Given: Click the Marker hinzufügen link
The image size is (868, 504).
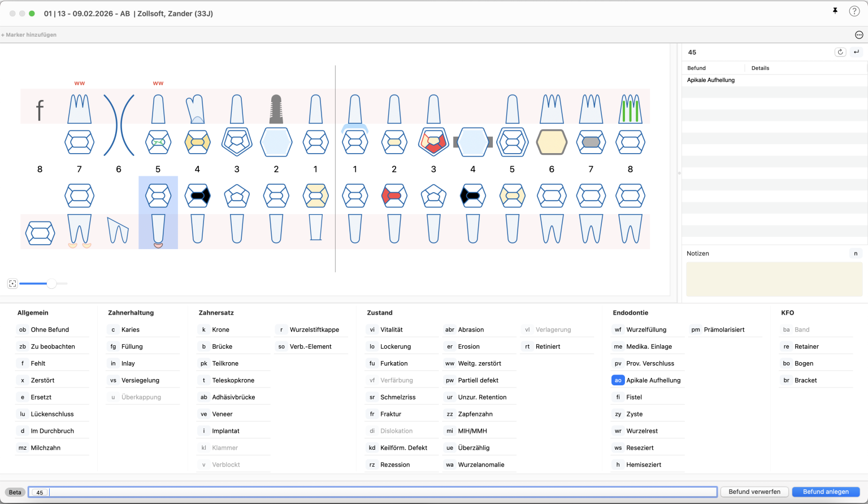Looking at the screenshot, I should click(29, 35).
